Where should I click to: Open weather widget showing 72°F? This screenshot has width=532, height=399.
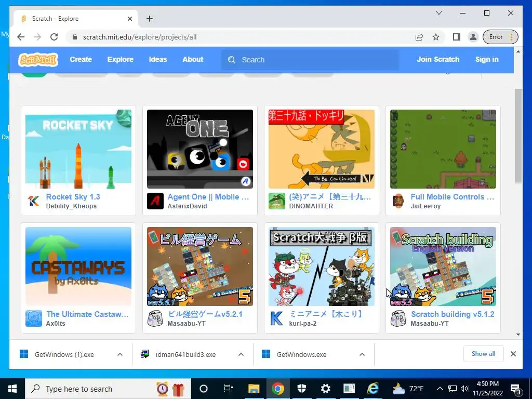[408, 389]
